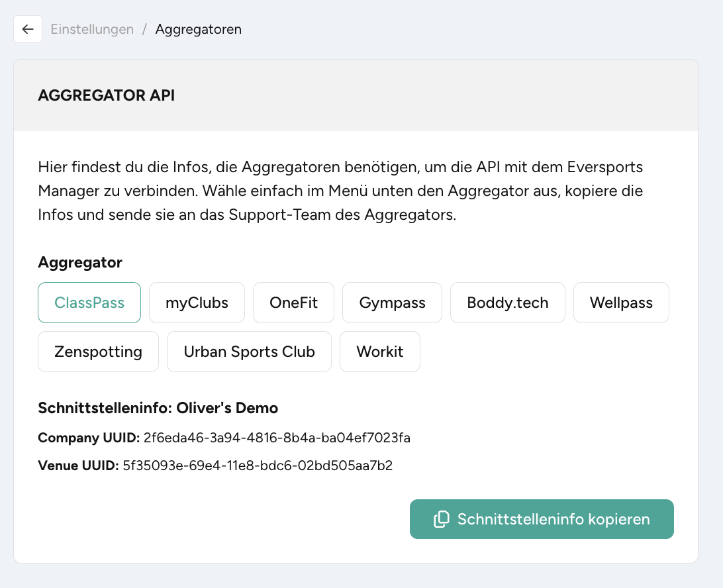
Task: Click Schnittstelleninfo kopieren button
Action: (x=542, y=519)
